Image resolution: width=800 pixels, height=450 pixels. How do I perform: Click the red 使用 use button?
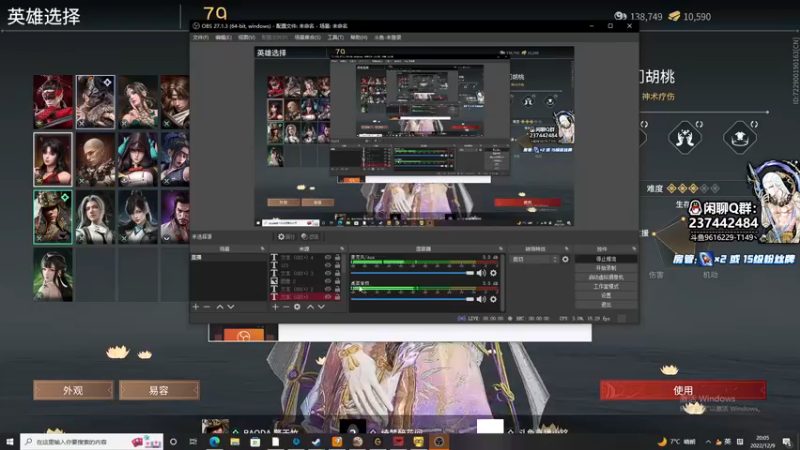683,390
